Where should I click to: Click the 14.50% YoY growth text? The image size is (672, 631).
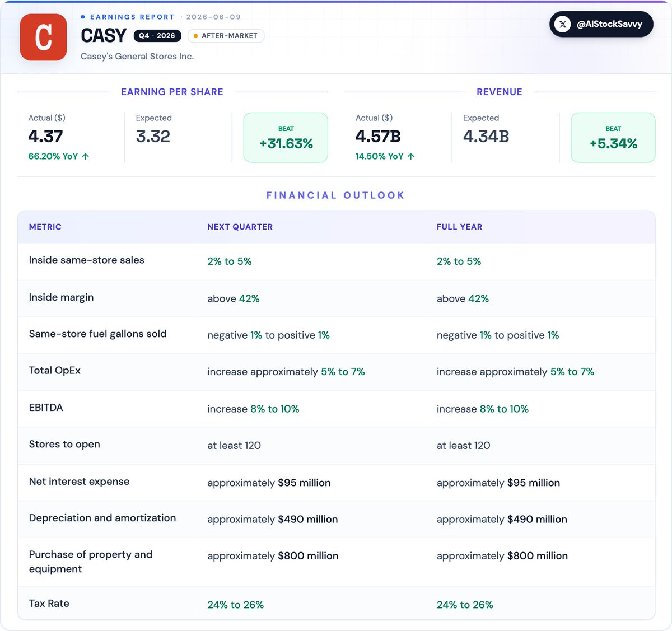click(380, 156)
